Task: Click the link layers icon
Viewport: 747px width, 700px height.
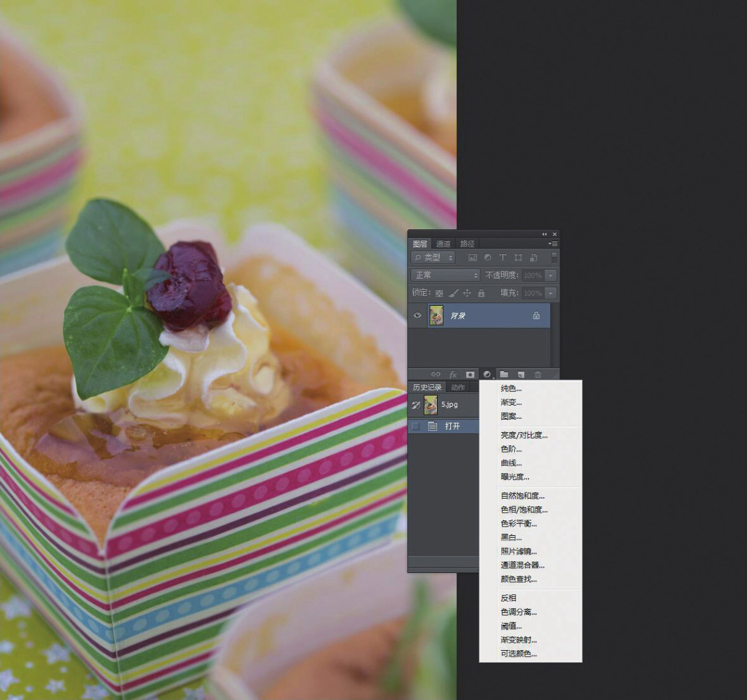Action: 436,375
